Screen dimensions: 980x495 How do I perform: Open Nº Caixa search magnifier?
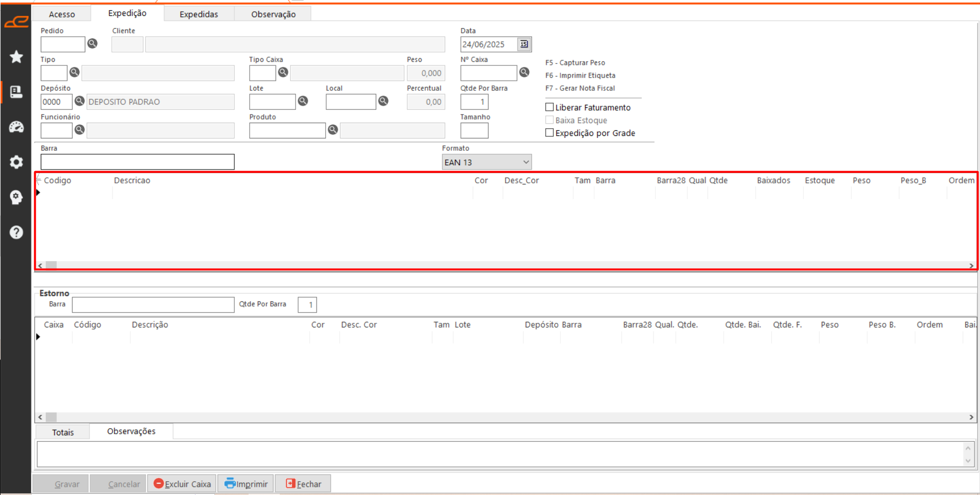pyautogui.click(x=524, y=73)
